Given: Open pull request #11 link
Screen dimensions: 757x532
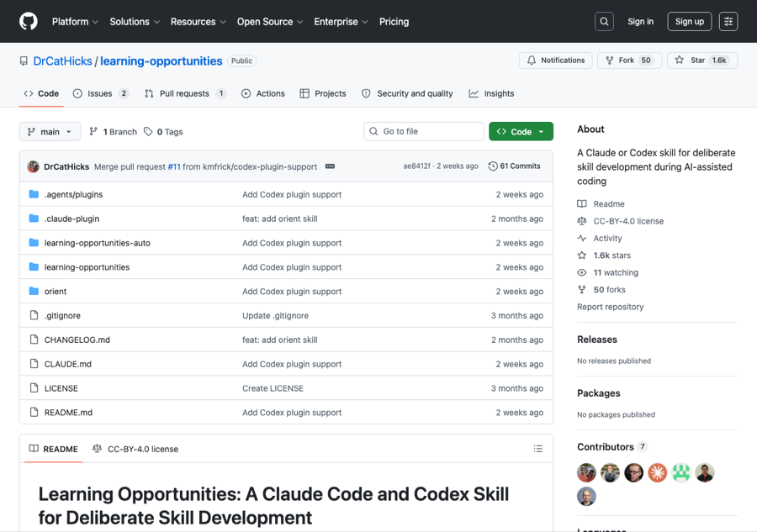Looking at the screenshot, I should (174, 166).
